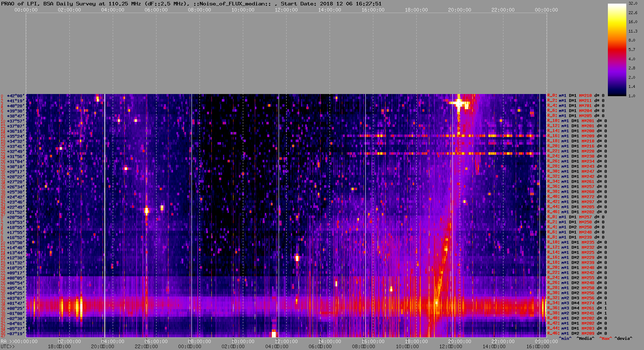Click the 20:00:00 label on top axis
Image resolution: width=644 pixels, height=350 pixels.
pyautogui.click(x=460, y=10)
